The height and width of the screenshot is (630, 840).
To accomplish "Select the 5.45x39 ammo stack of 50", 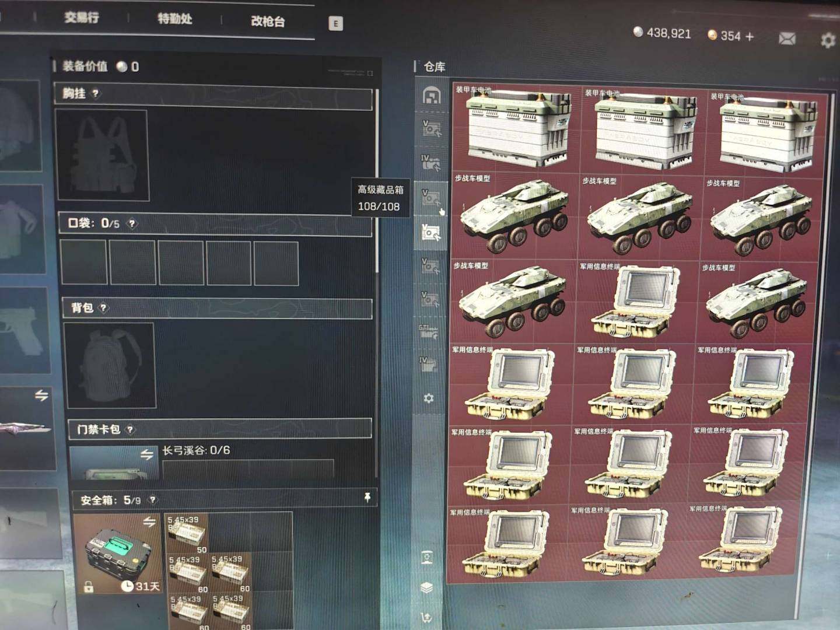I will [x=187, y=533].
